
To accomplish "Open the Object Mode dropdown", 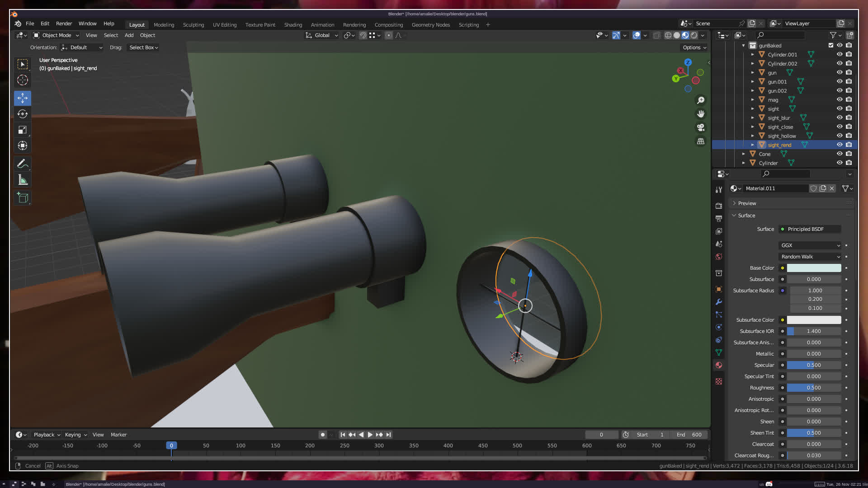I will click(56, 35).
